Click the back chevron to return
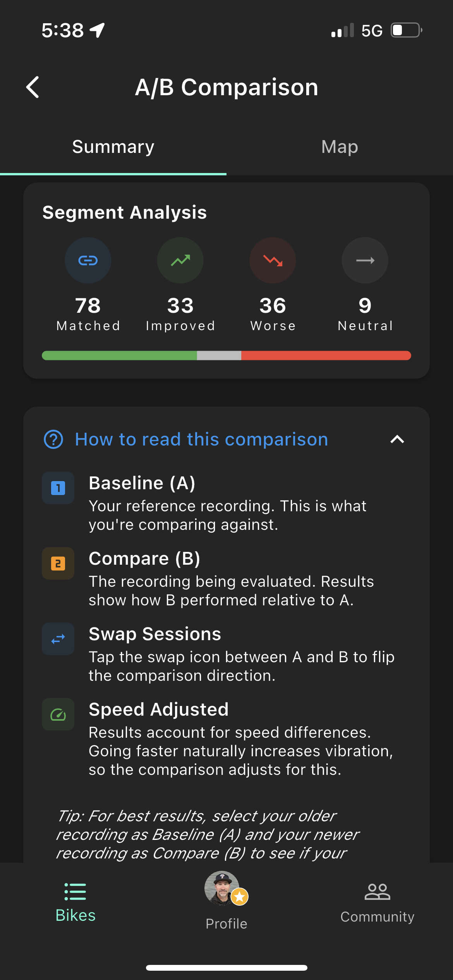The height and width of the screenshot is (980, 453). point(33,87)
